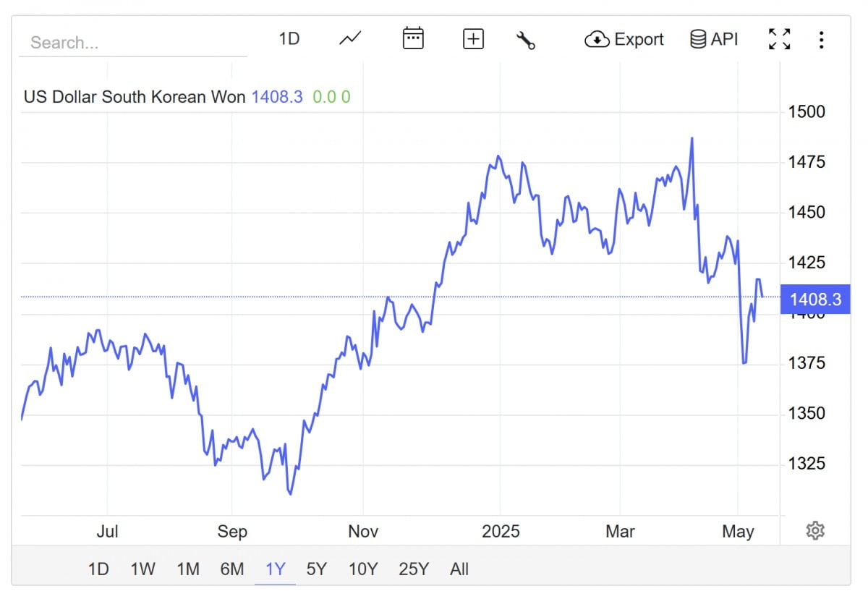Click the Jul x-axis label
The image size is (868, 599).
coord(107,532)
